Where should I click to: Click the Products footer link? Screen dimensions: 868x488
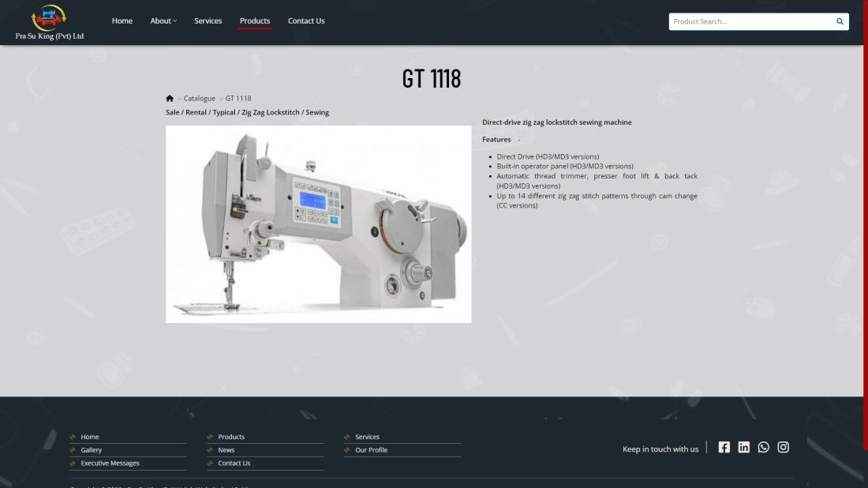pos(231,437)
